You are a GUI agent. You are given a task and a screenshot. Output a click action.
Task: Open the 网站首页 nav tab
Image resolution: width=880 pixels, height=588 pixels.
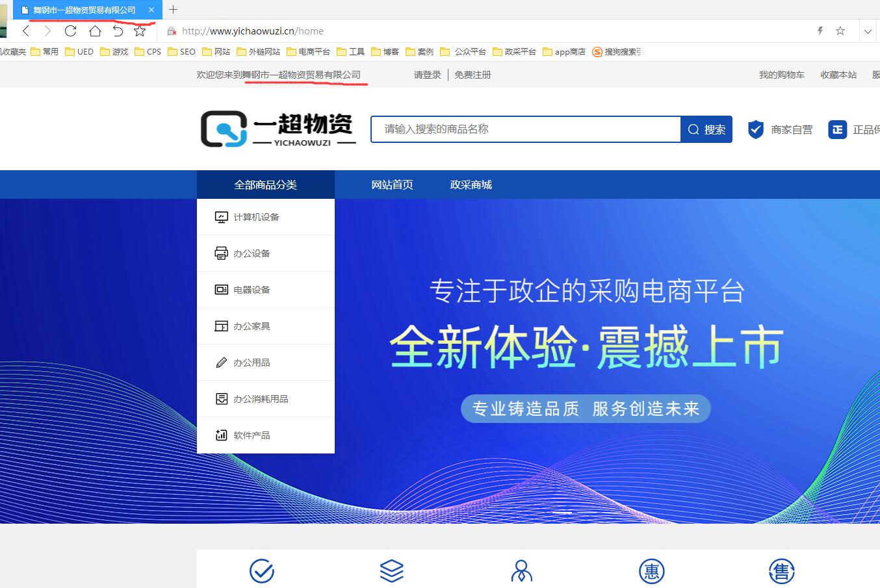392,185
